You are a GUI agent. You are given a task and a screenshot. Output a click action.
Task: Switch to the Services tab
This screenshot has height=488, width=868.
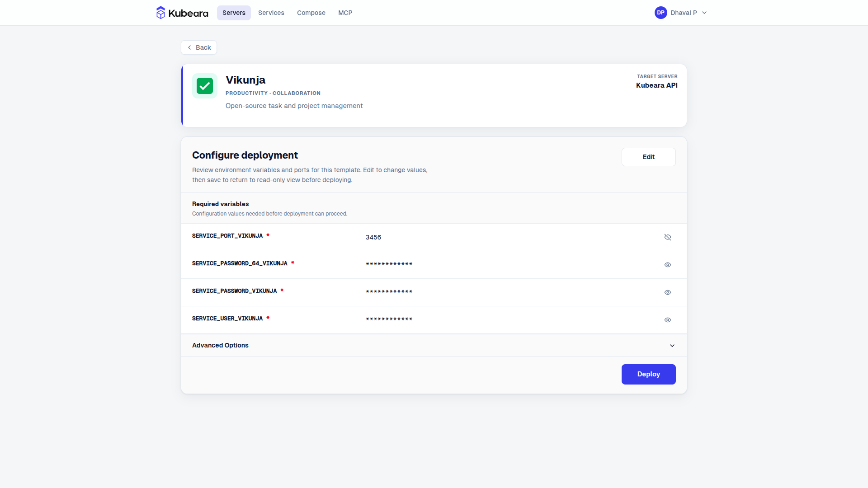coord(271,13)
